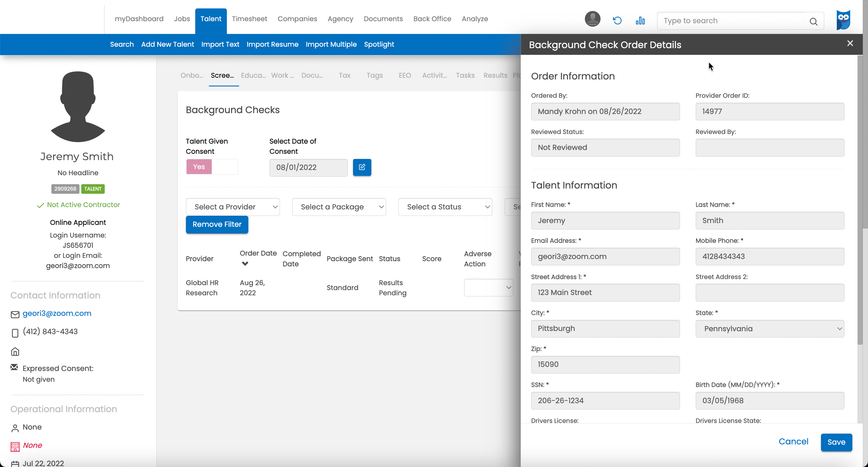This screenshot has width=868, height=467.
Task: Click Add New Talent link
Action: [167, 44]
